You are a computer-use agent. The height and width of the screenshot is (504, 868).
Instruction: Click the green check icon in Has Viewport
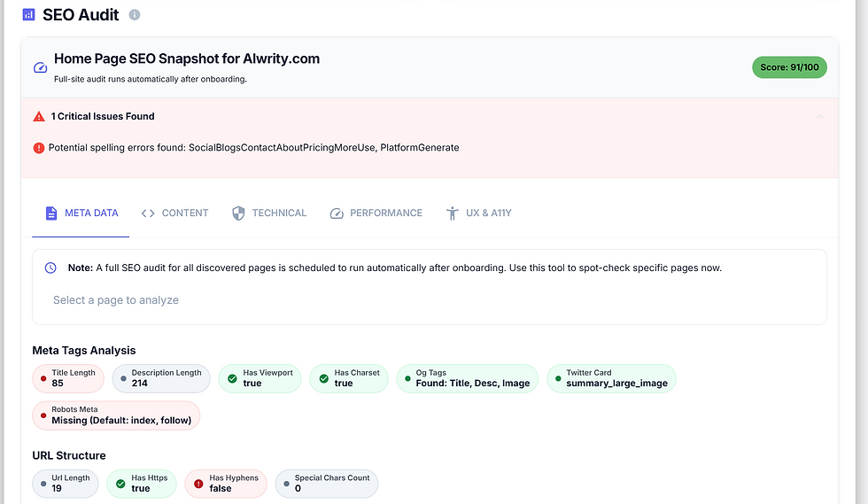232,379
